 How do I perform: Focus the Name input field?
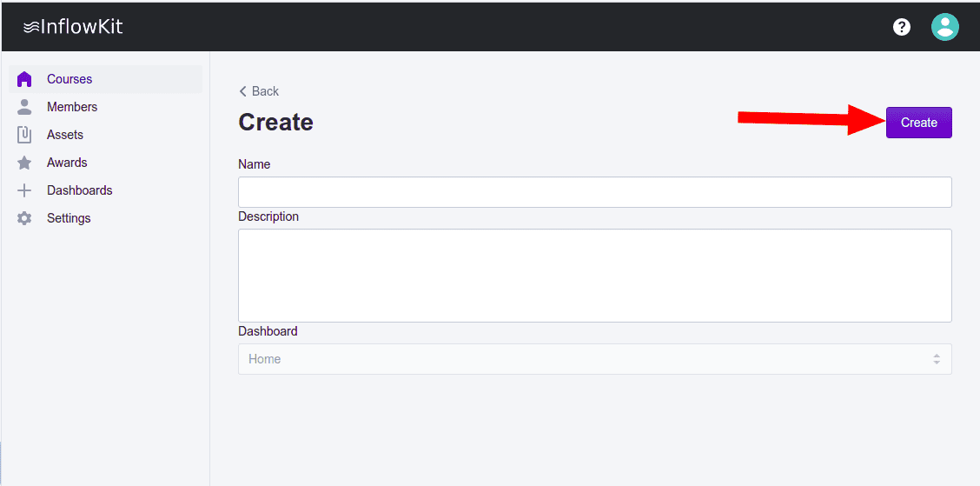pos(594,192)
